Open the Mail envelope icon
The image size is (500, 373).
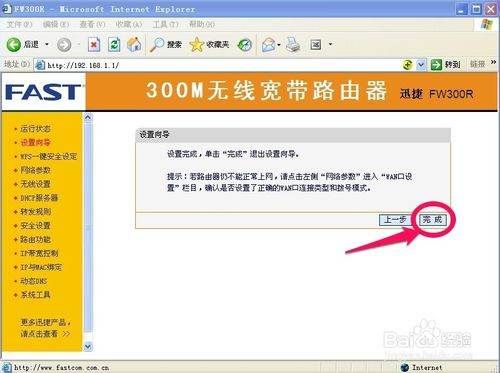coord(269,45)
